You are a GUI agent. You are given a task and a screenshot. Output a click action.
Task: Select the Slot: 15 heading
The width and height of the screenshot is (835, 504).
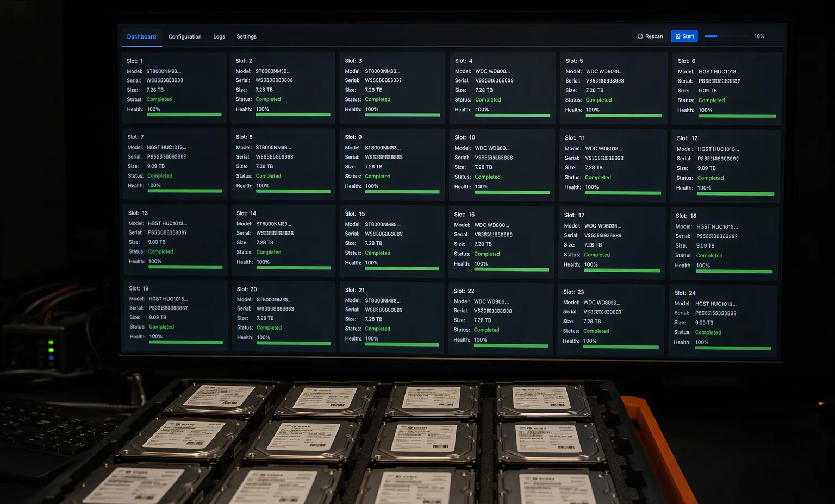click(355, 214)
